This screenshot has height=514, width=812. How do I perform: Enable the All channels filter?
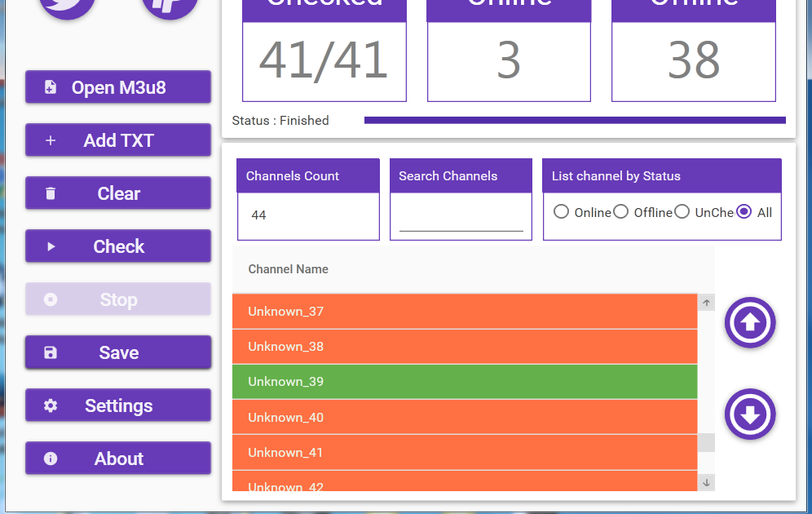[x=743, y=210]
